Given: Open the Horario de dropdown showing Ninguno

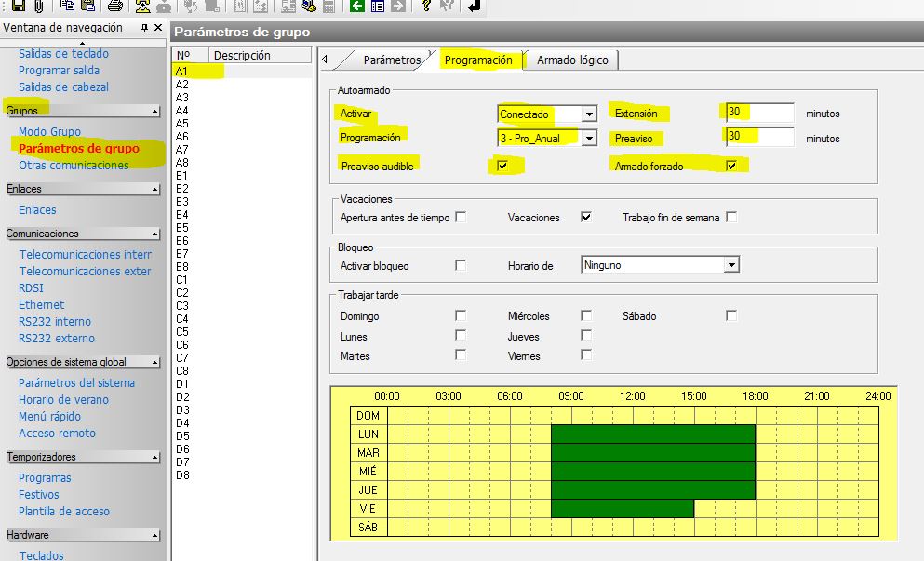Looking at the screenshot, I should (731, 265).
